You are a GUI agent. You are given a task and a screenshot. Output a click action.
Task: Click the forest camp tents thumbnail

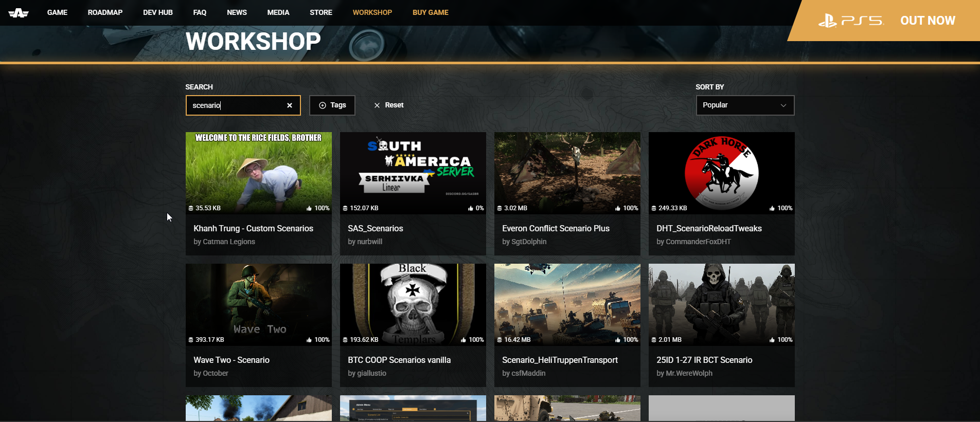tap(567, 173)
